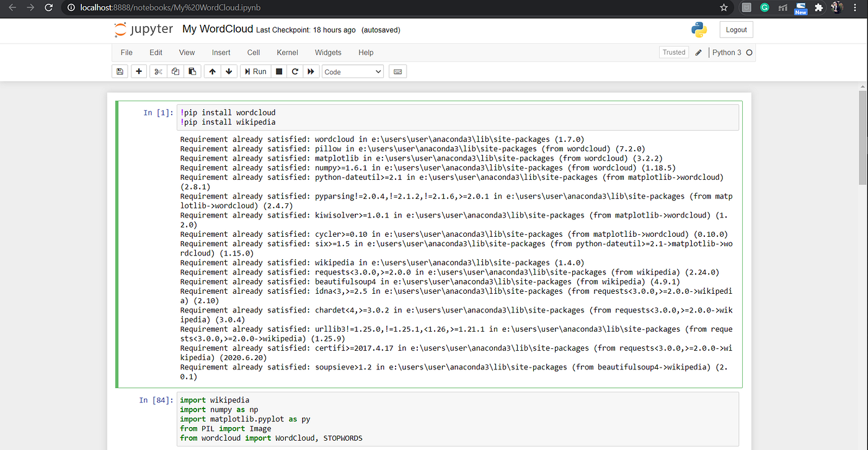The height and width of the screenshot is (450, 868).
Task: Open the Help menu
Action: (366, 53)
